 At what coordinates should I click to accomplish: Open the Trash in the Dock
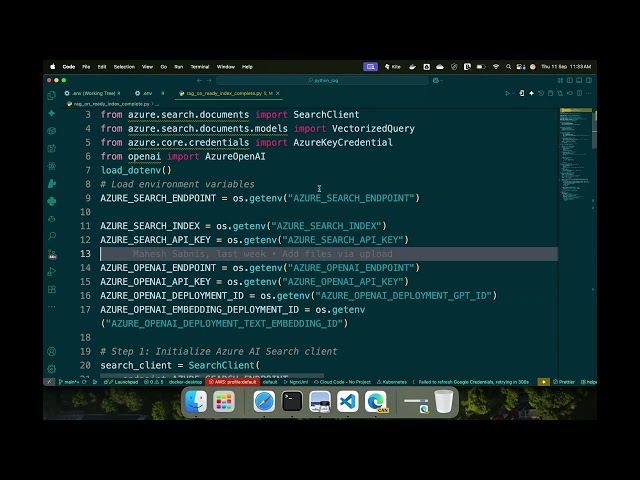tap(444, 402)
